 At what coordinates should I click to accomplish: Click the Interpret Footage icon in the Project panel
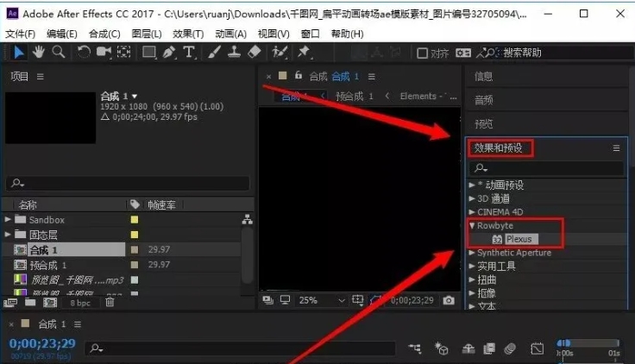coord(10,303)
